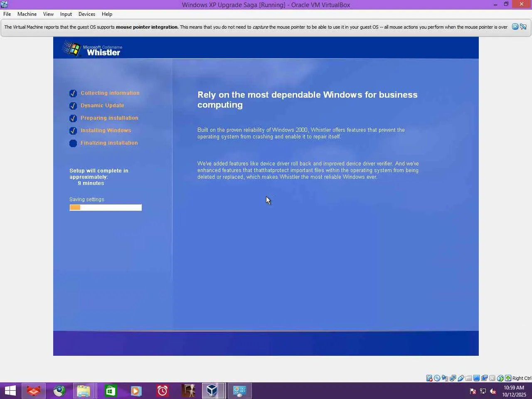Click the 'Dynamic Update' setup step
Screen dimensions: 532x399
pos(102,106)
